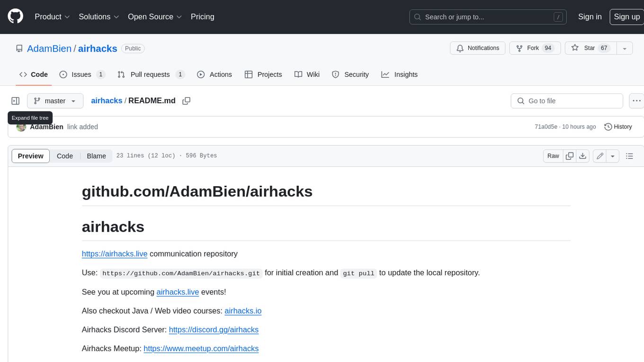Open the Pull requests tab
The image size is (644, 362).
tap(151, 74)
